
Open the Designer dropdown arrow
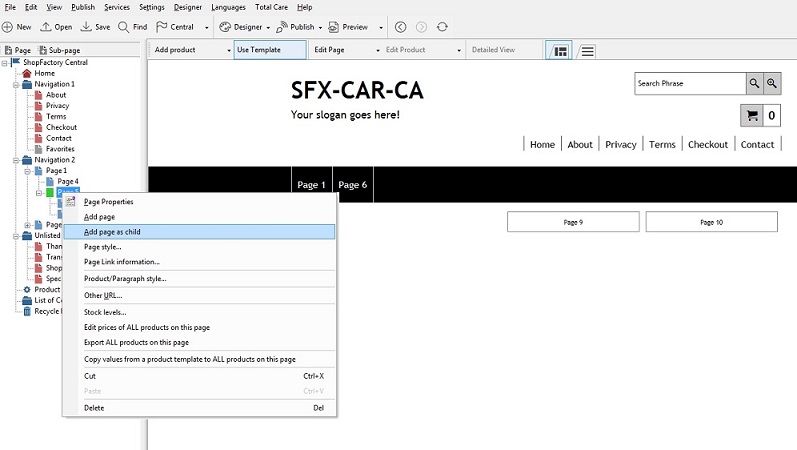[x=268, y=27]
